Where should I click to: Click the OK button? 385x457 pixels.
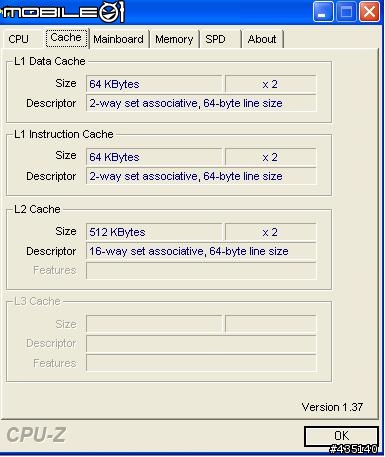pyautogui.click(x=341, y=436)
